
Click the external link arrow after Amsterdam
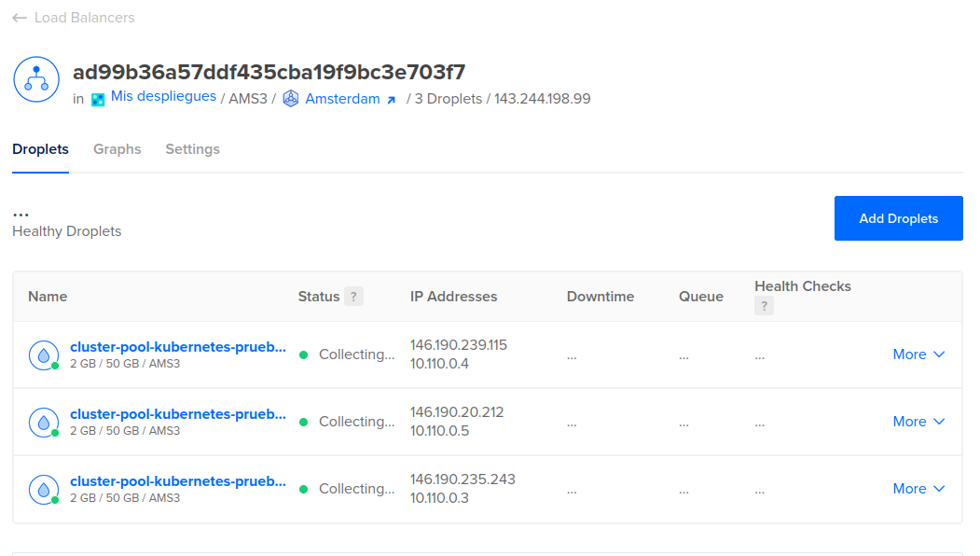[x=392, y=100]
